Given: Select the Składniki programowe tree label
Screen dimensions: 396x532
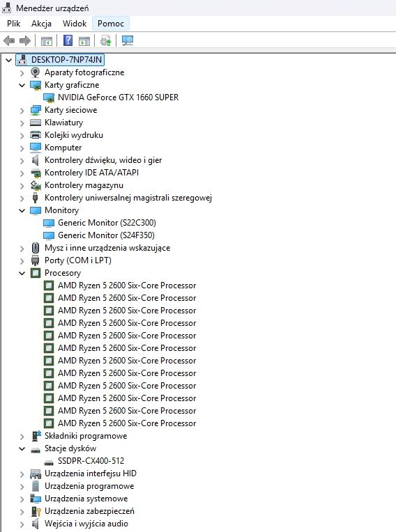Looking at the screenshot, I should [86, 436].
